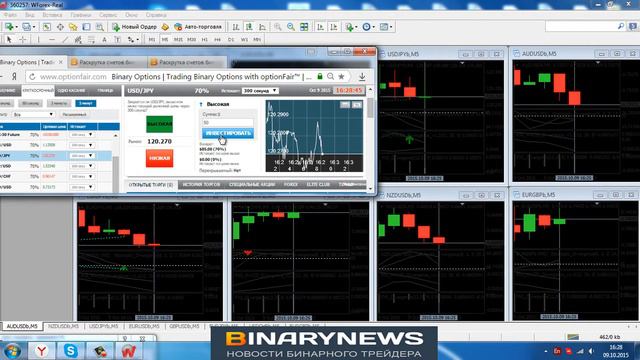The width and height of the screenshot is (640, 360).
Task: Open Yandex browser from the taskbar
Action: 42,351
